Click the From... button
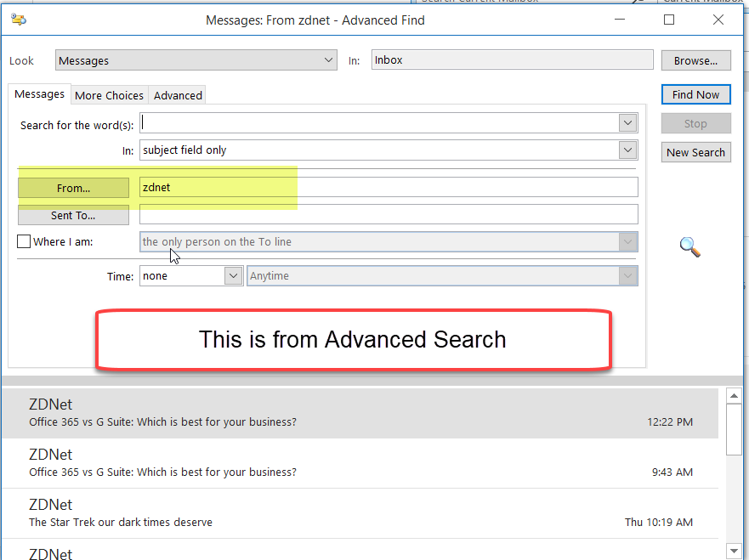This screenshot has height=560, width=749. tap(74, 188)
